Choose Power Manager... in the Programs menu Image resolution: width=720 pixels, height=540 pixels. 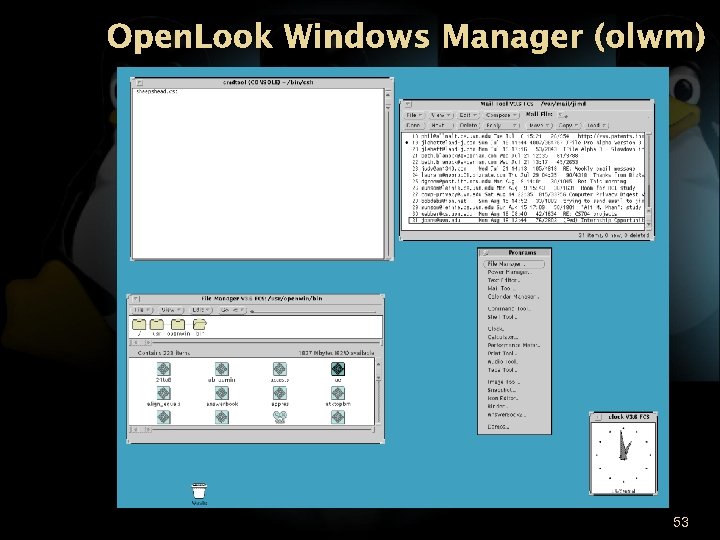508,272
